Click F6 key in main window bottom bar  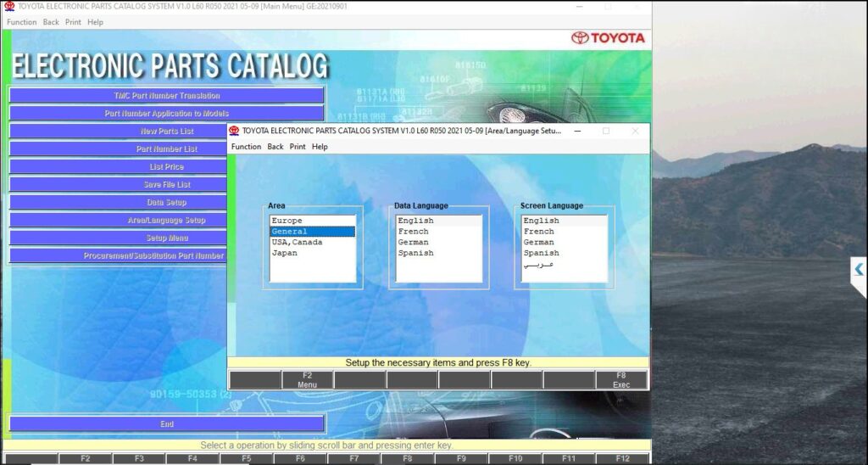tap(299, 459)
